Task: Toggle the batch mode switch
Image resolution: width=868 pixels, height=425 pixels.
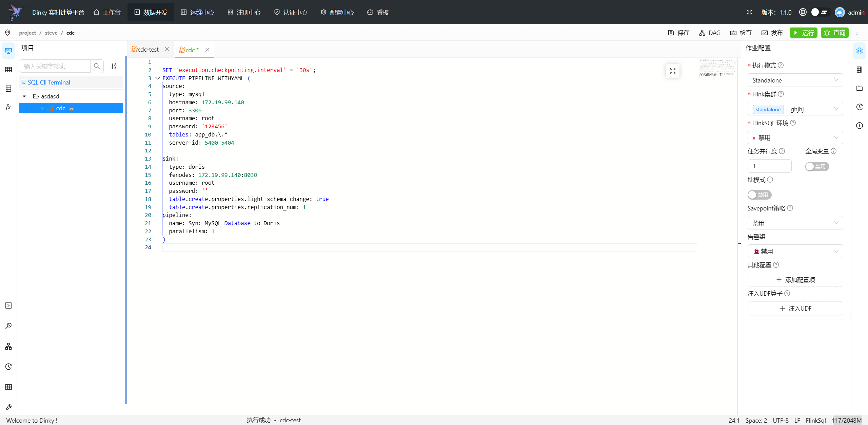Action: tap(759, 195)
